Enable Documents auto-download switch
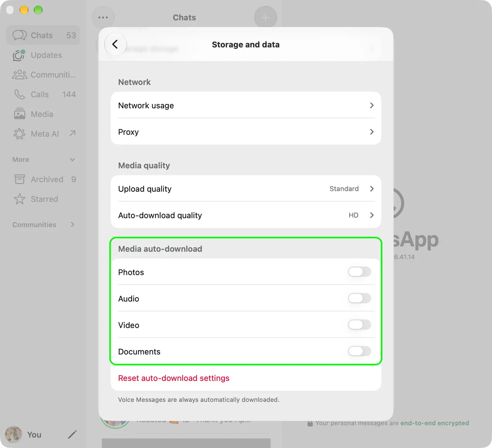 (359, 351)
